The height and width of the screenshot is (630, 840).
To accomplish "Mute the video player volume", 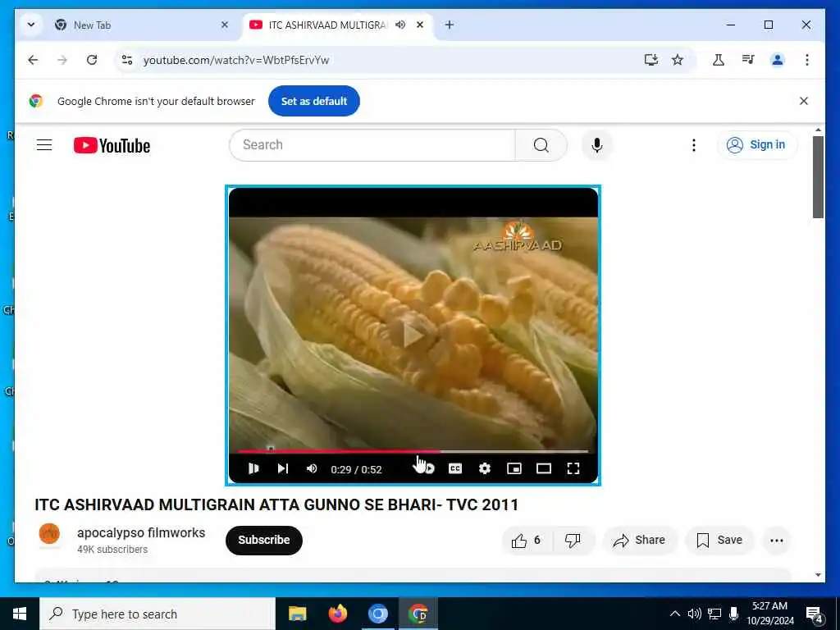I will point(312,468).
